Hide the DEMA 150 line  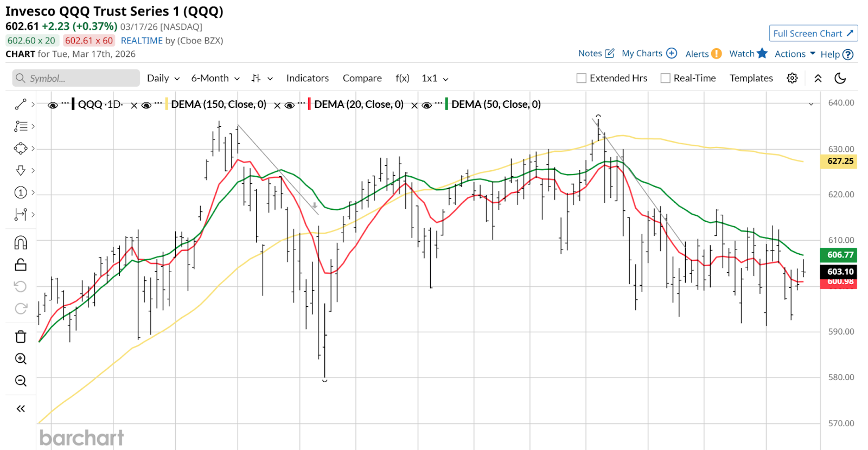pyautogui.click(x=146, y=105)
